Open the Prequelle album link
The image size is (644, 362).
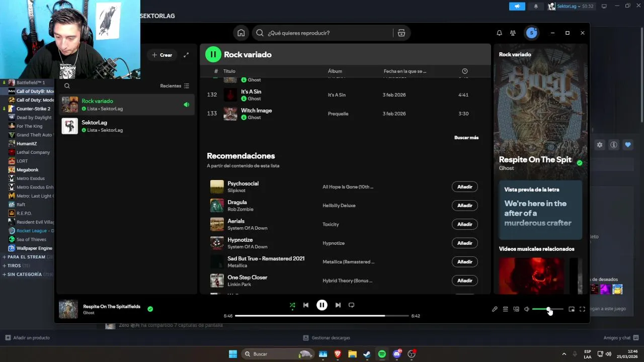(338, 114)
